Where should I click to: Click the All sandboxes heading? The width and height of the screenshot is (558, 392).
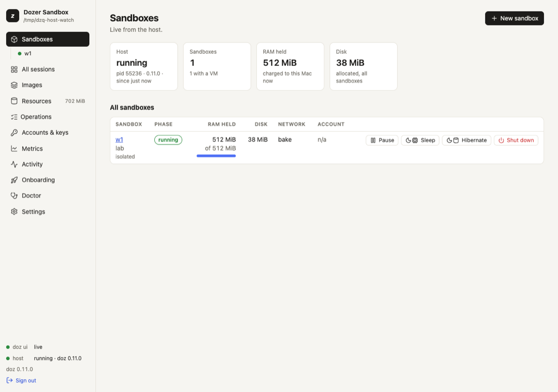tap(132, 108)
